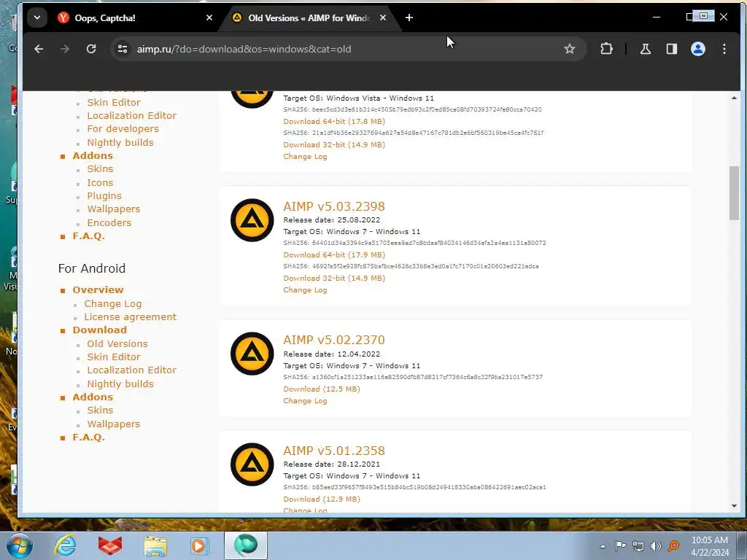Go back using the browser back arrow
The image size is (747, 560).
click(39, 49)
